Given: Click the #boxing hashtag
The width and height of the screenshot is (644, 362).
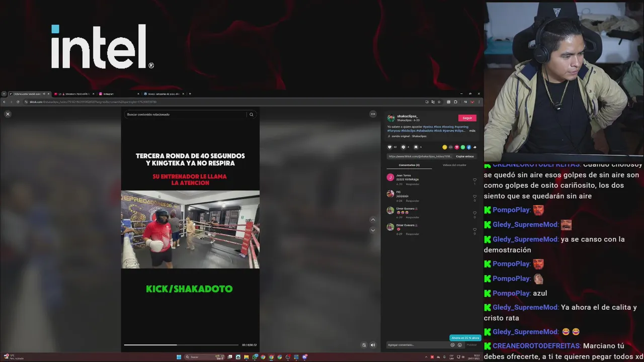Looking at the screenshot, I should click(448, 127).
